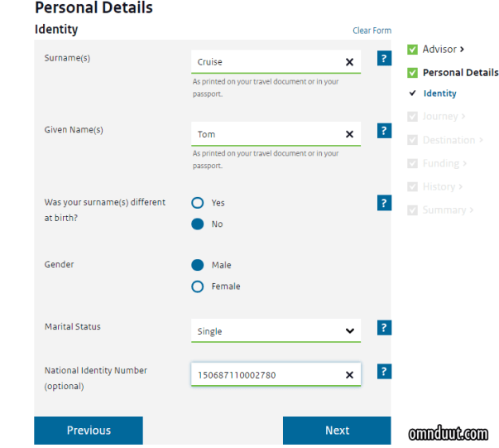This screenshot has width=499, height=448.
Task: Choose Male gender option
Action: click(198, 265)
